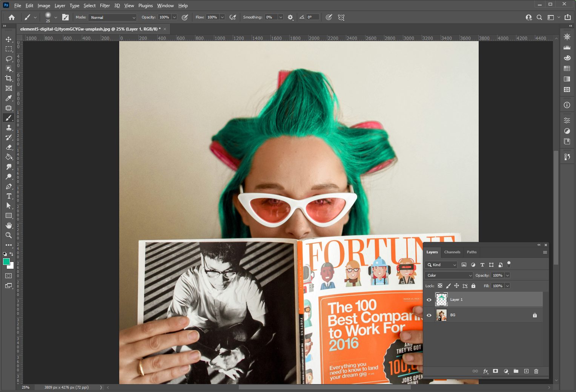Select the Rectangle shape tool
Screen dimensions: 576x392
[x=9, y=216]
